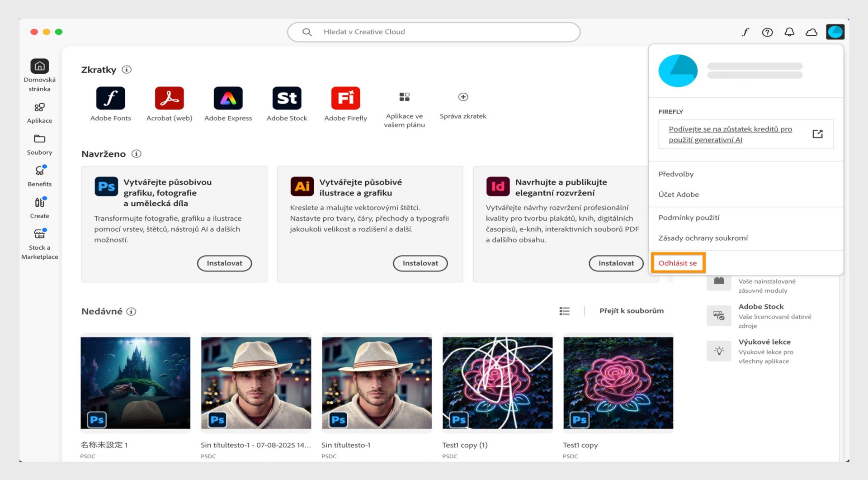Open the help question mark icon
868x480 pixels.
pyautogui.click(x=767, y=32)
